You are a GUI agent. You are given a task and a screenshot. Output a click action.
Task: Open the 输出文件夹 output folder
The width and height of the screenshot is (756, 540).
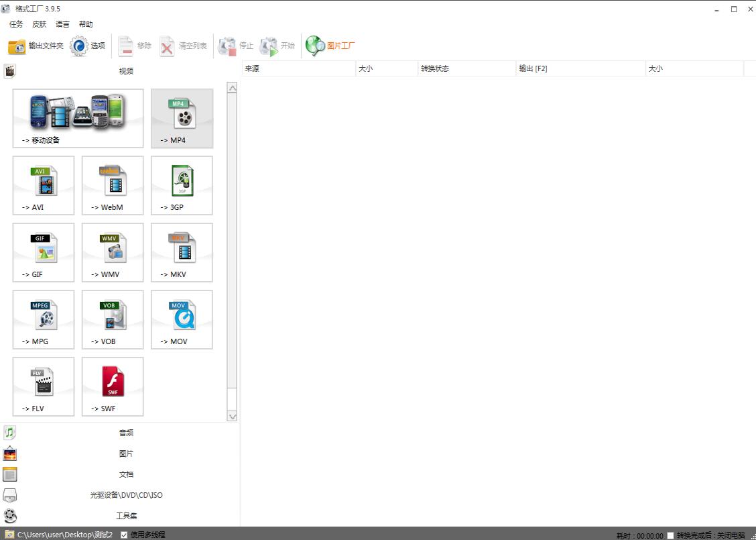[x=36, y=46]
